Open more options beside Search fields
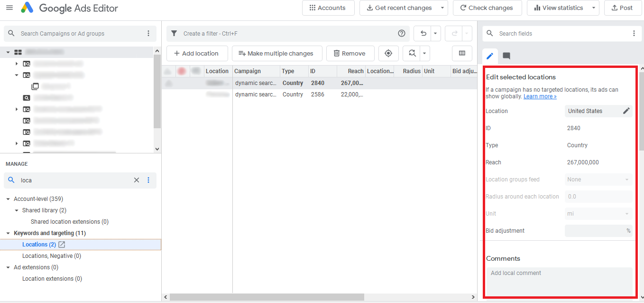The height and width of the screenshot is (303, 644). (x=634, y=33)
